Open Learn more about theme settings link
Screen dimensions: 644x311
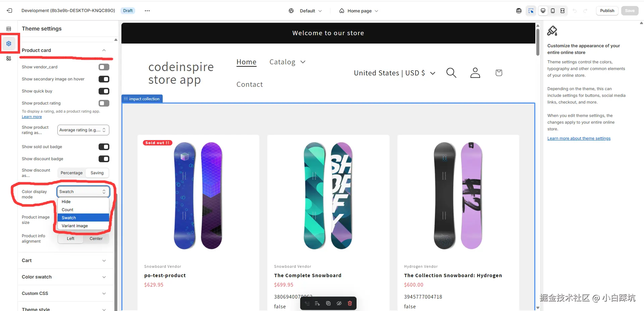pyautogui.click(x=579, y=138)
